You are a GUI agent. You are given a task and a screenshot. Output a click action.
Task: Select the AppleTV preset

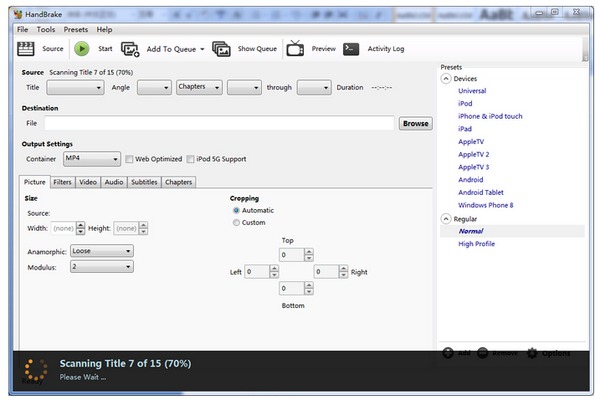471,142
